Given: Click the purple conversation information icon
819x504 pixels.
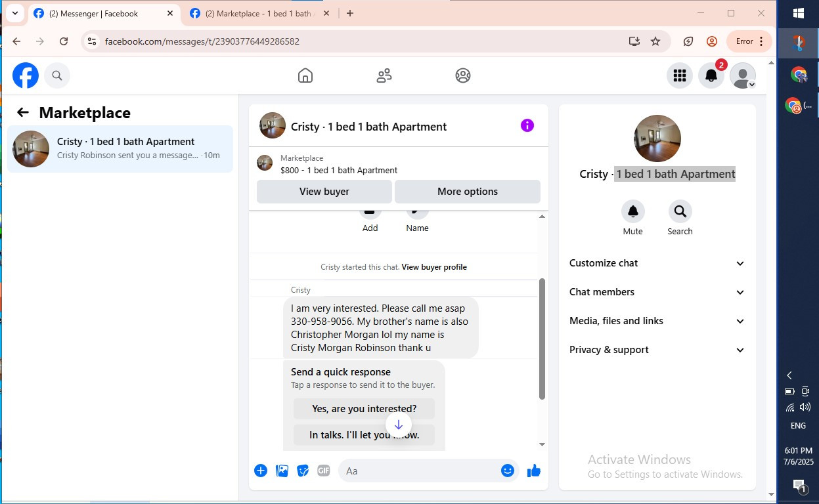Looking at the screenshot, I should (527, 125).
